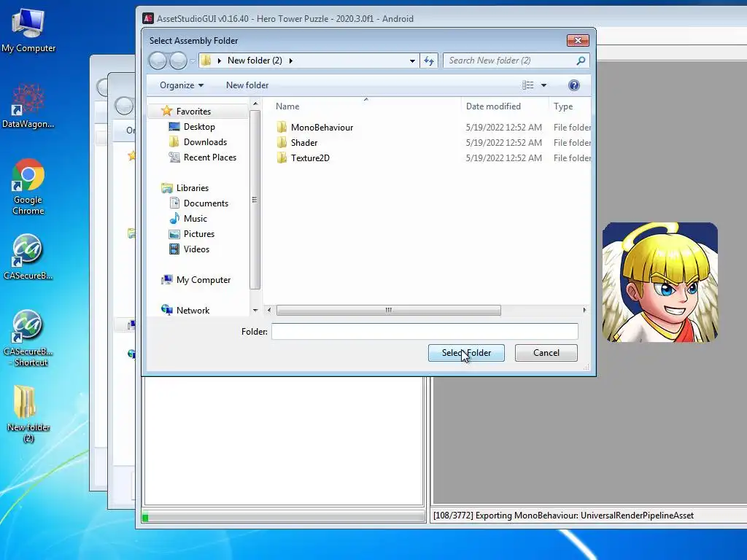This screenshot has height=560, width=747.
Task: Click the search magnifier icon
Action: (581, 61)
